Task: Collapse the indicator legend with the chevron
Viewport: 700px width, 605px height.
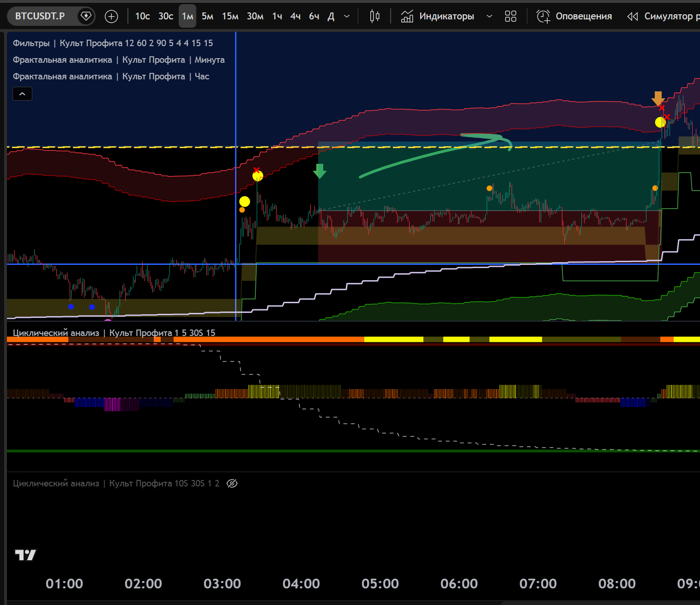Action: pyautogui.click(x=22, y=94)
